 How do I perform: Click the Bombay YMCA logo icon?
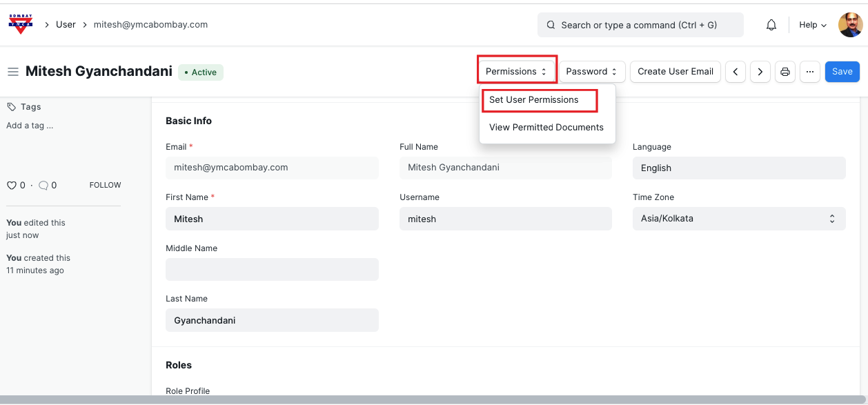(20, 24)
